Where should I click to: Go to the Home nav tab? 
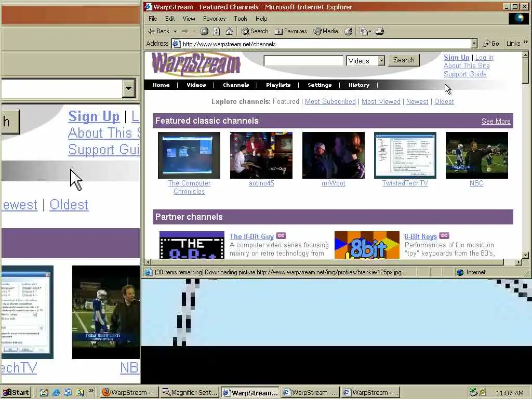161,85
